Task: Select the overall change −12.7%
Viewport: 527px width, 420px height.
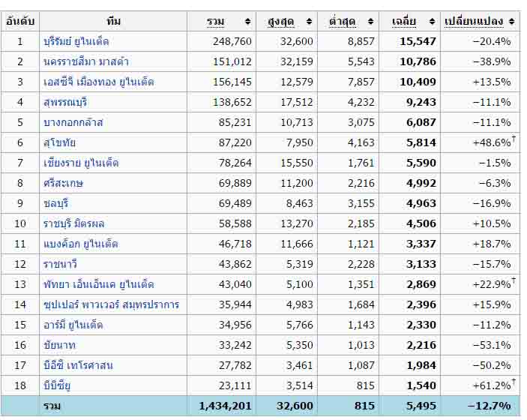Action: click(x=490, y=406)
